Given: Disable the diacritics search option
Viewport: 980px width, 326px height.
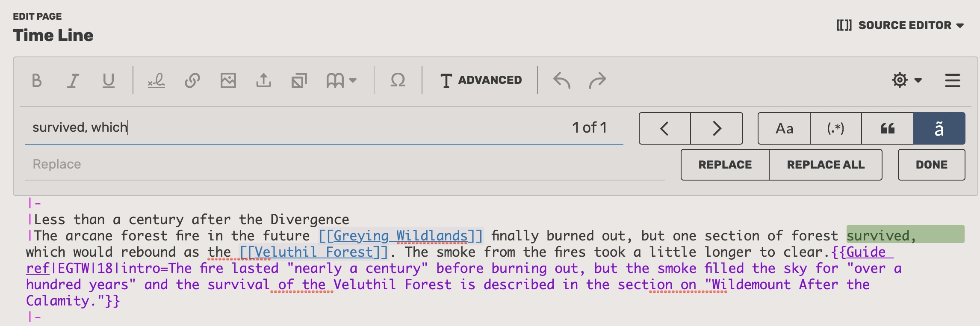Looking at the screenshot, I should coord(939,128).
